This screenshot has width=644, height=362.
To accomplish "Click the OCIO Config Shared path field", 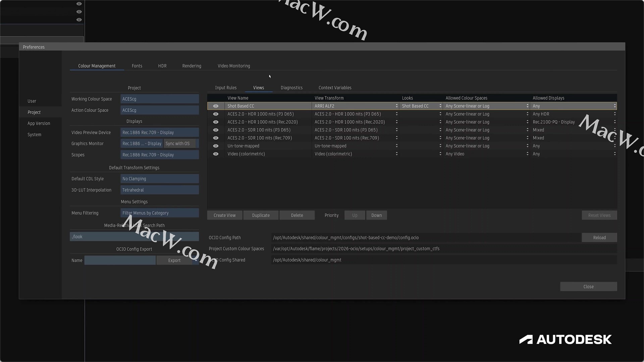I will [x=444, y=260].
